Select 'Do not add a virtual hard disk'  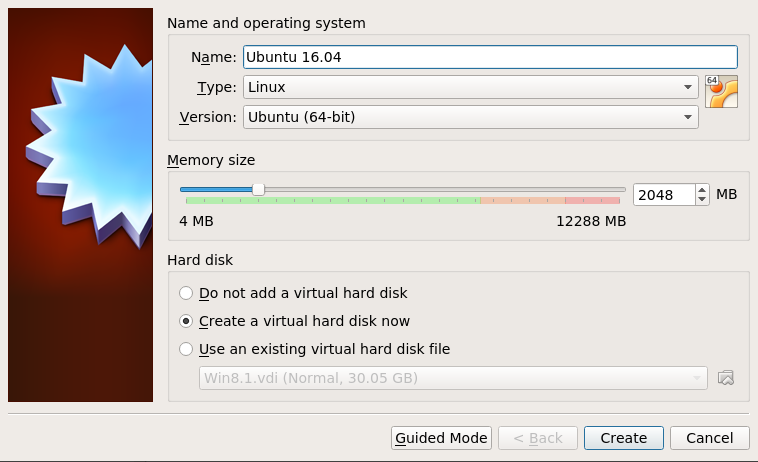pos(186,293)
